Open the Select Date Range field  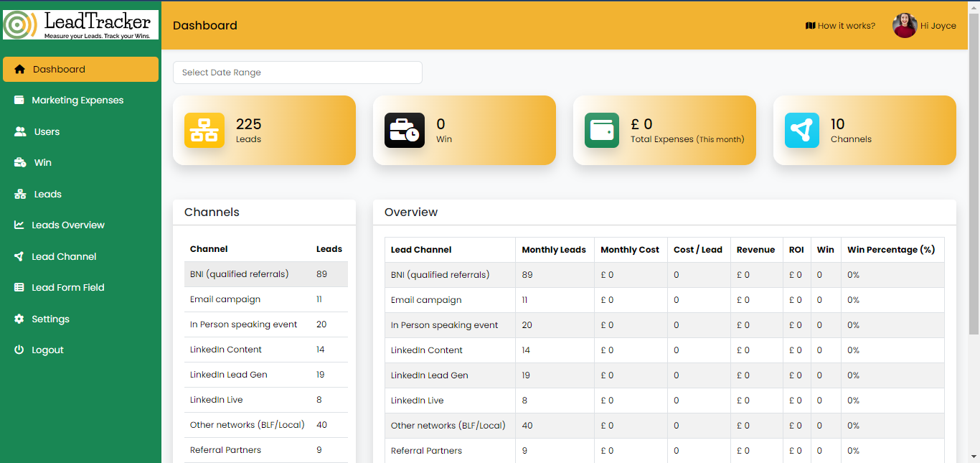coord(298,73)
